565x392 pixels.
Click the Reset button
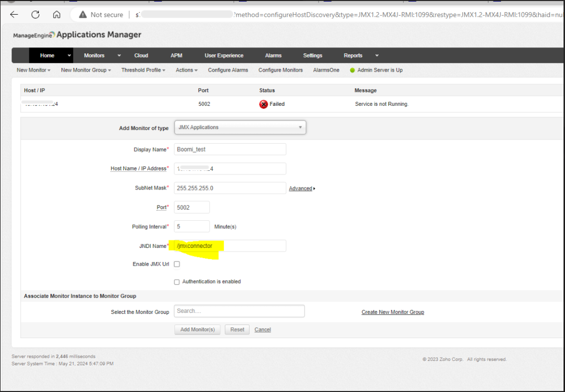point(237,329)
